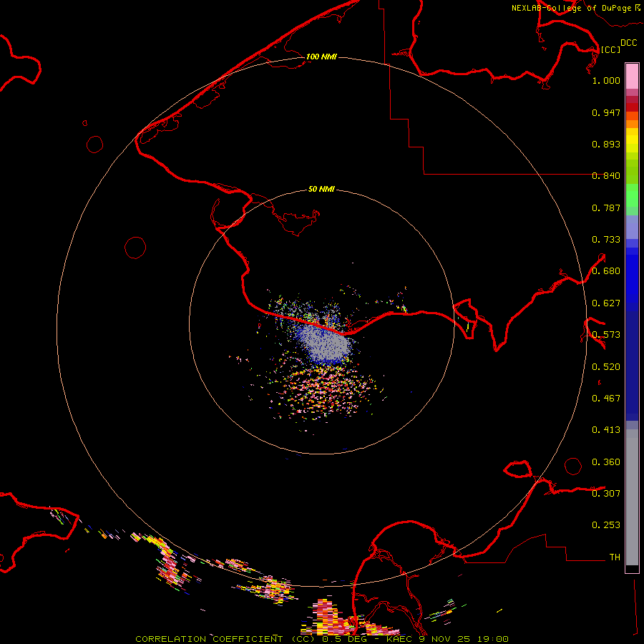Click the 0.733 scale value
Image resolution: width=644 pixels, height=644 pixels.
click(606, 240)
